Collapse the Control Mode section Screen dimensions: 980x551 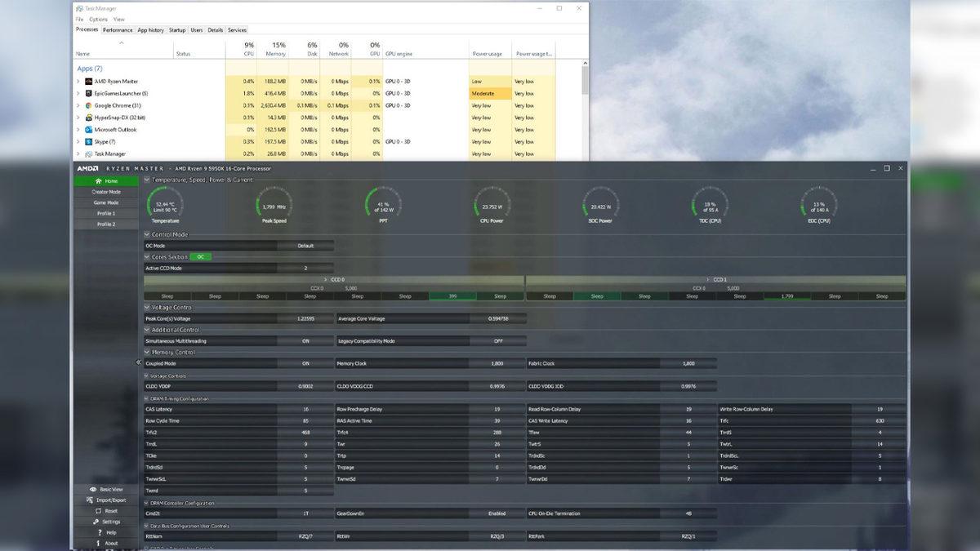[x=147, y=234]
